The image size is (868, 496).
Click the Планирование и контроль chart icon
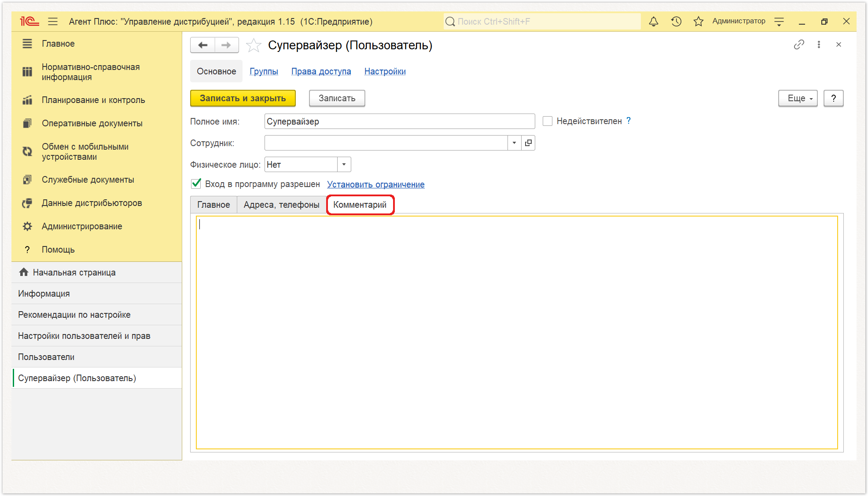point(27,100)
